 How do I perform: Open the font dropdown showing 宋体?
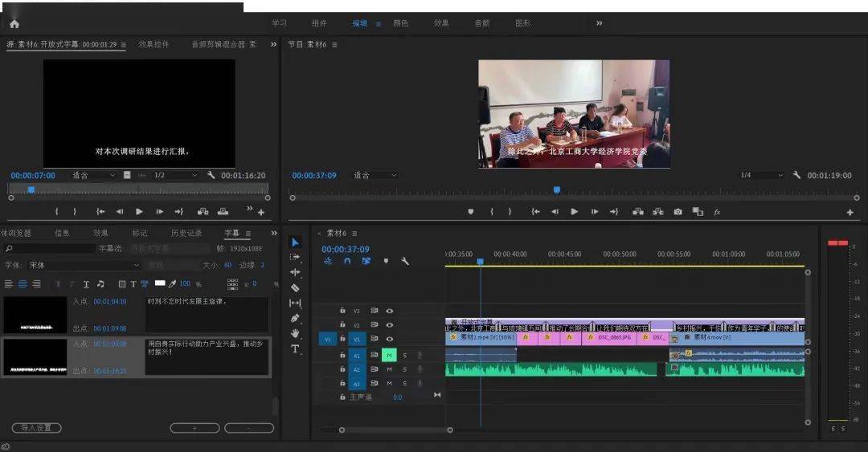click(84, 265)
